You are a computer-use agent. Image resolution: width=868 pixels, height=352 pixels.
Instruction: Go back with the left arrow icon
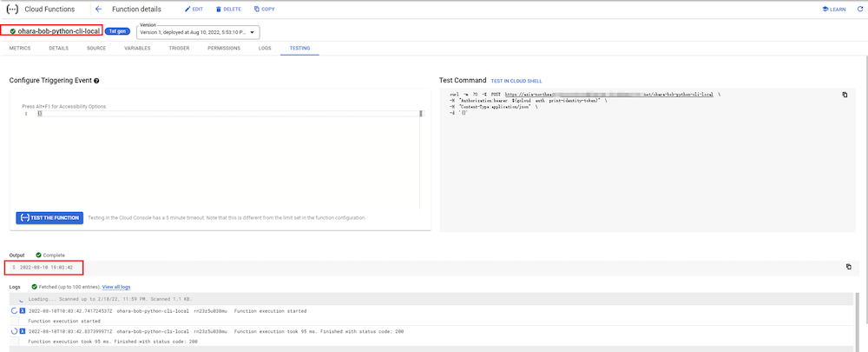point(98,9)
